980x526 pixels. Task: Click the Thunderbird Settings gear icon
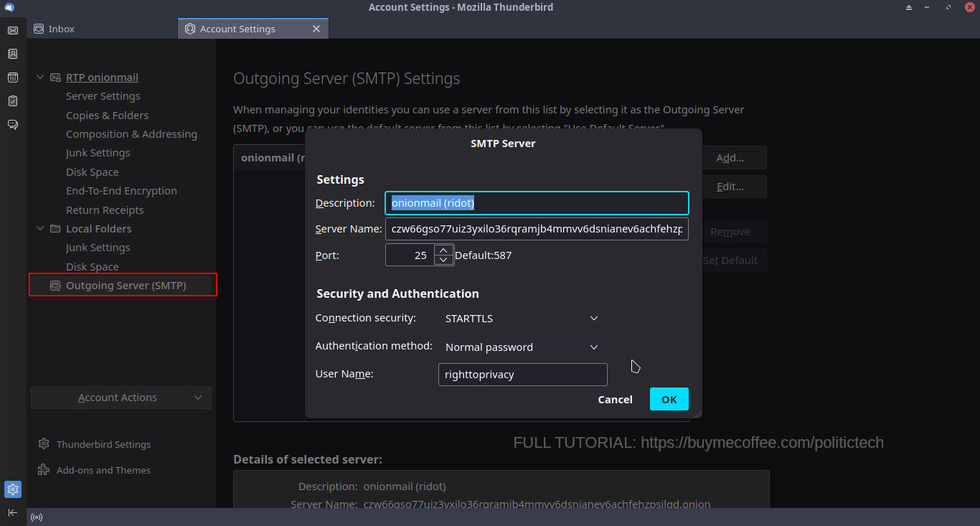44,444
